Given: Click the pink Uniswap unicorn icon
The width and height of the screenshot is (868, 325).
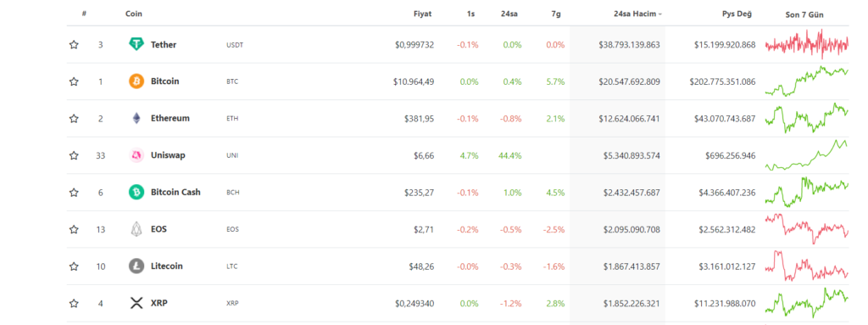Looking at the screenshot, I should tap(136, 155).
